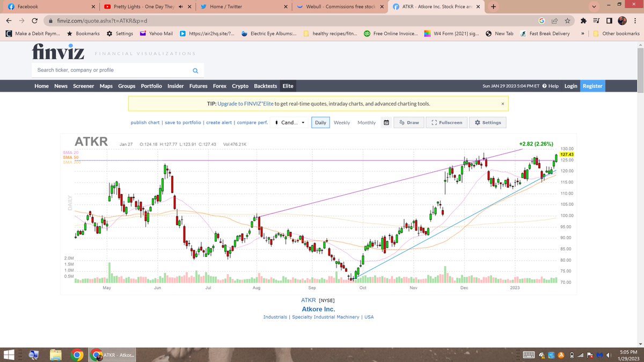The height and width of the screenshot is (362, 644).
Task: Click the save to portfolio link
Action: [x=183, y=123]
